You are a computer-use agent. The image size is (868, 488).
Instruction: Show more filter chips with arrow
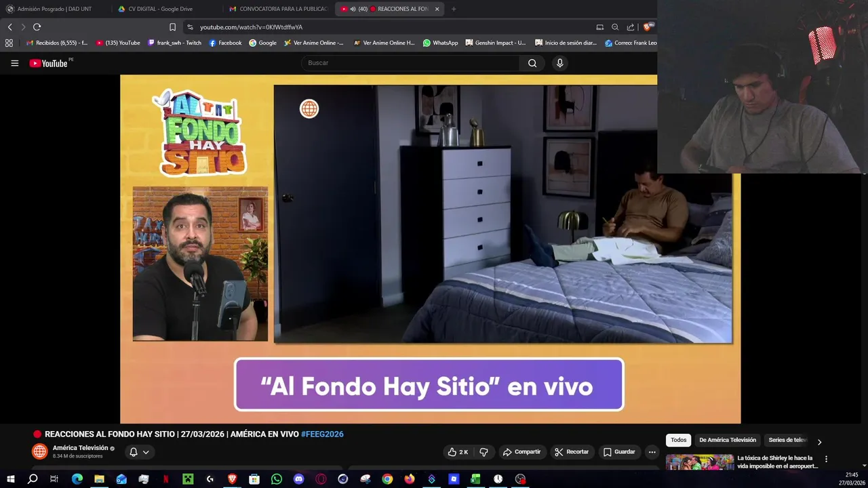click(x=819, y=442)
